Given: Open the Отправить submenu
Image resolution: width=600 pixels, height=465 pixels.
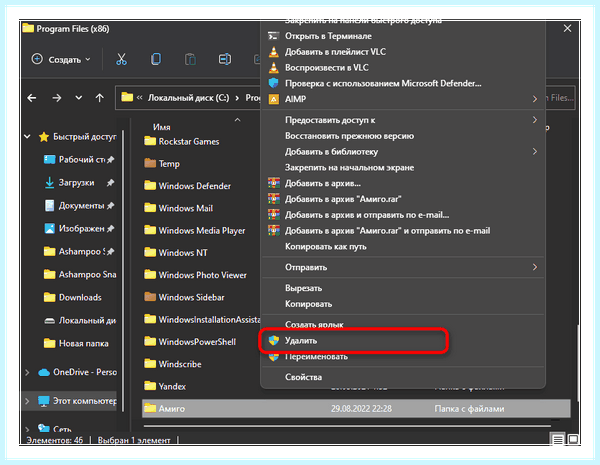Looking at the screenshot, I should pyautogui.click(x=403, y=267).
